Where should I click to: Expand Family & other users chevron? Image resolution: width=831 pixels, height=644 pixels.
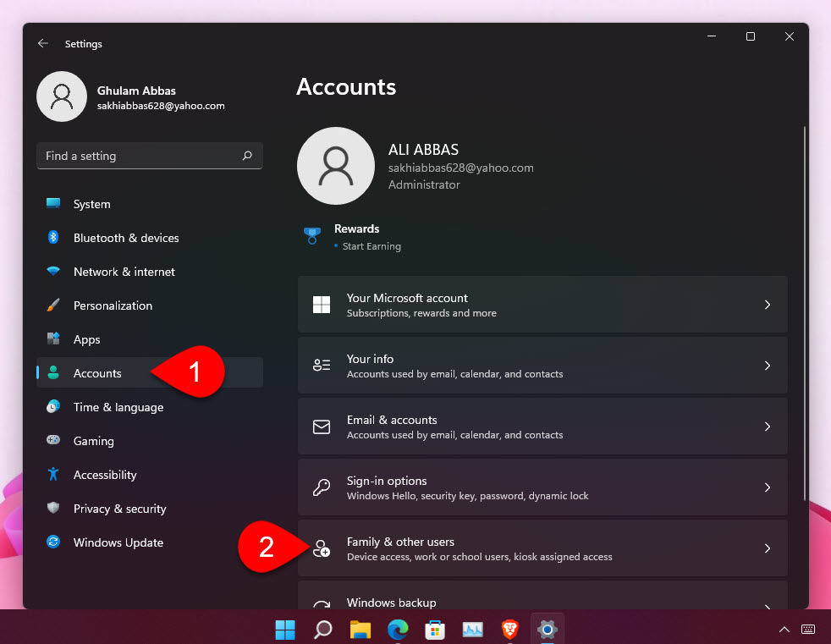768,548
